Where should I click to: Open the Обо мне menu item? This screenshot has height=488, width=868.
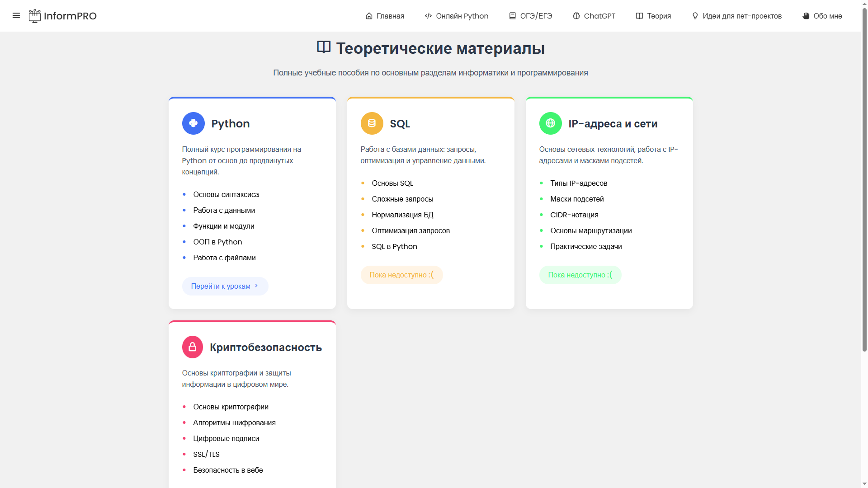(x=822, y=16)
